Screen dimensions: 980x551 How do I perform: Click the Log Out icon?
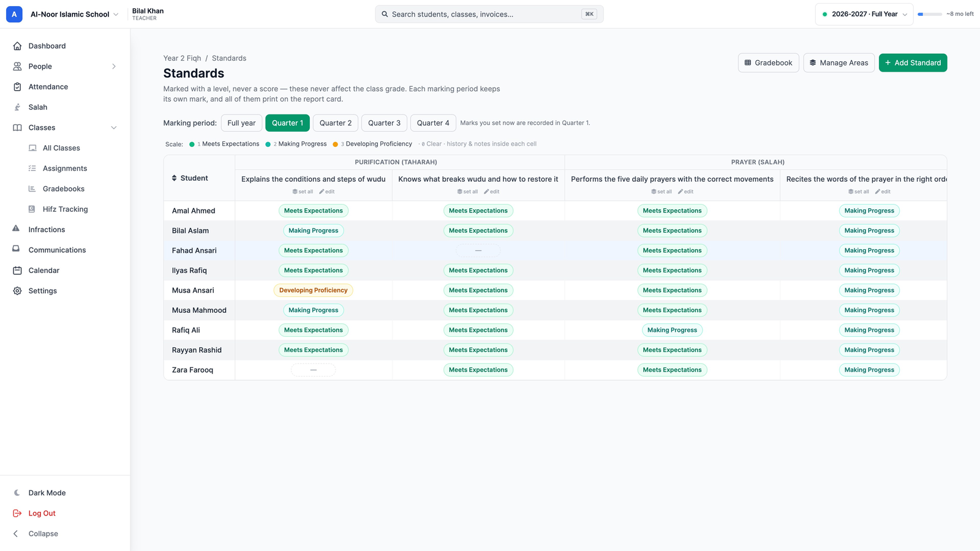(x=17, y=513)
